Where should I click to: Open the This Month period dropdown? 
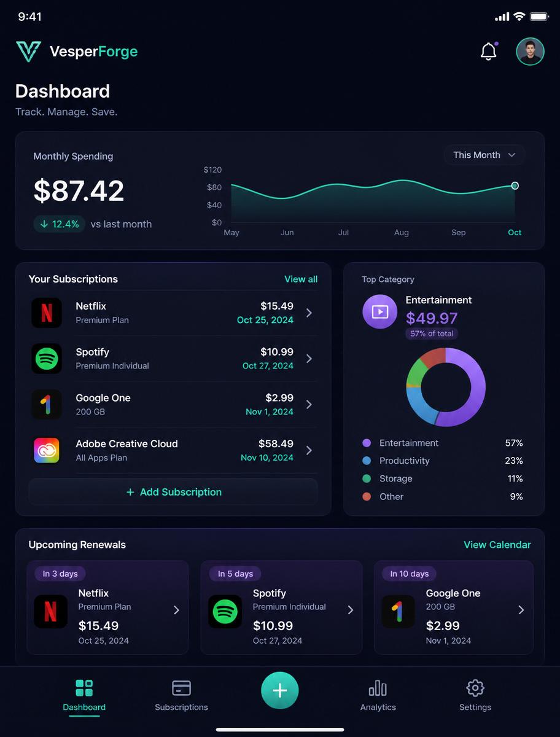click(x=484, y=155)
